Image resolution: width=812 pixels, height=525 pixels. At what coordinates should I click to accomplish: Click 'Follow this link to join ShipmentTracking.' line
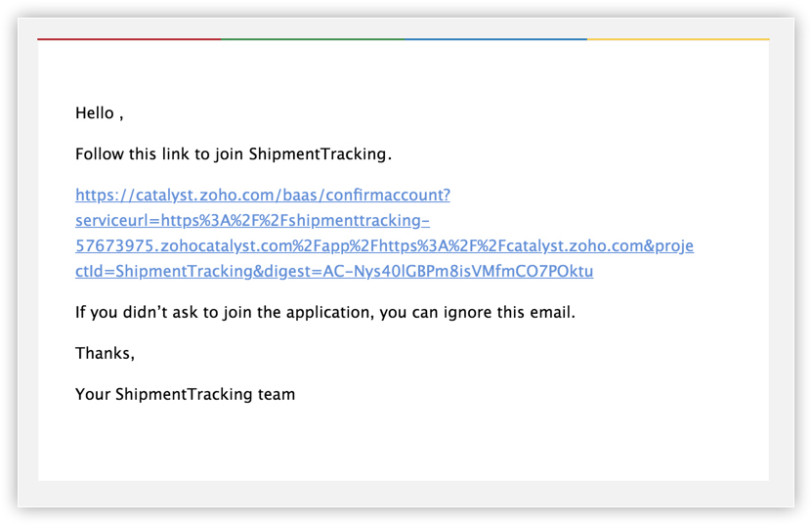point(234,153)
